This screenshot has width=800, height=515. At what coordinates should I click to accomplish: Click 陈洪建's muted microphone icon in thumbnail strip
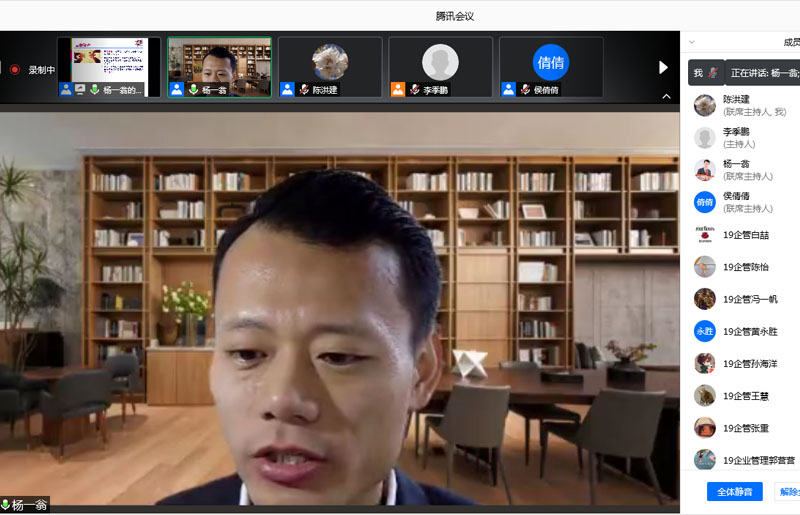pos(303,89)
